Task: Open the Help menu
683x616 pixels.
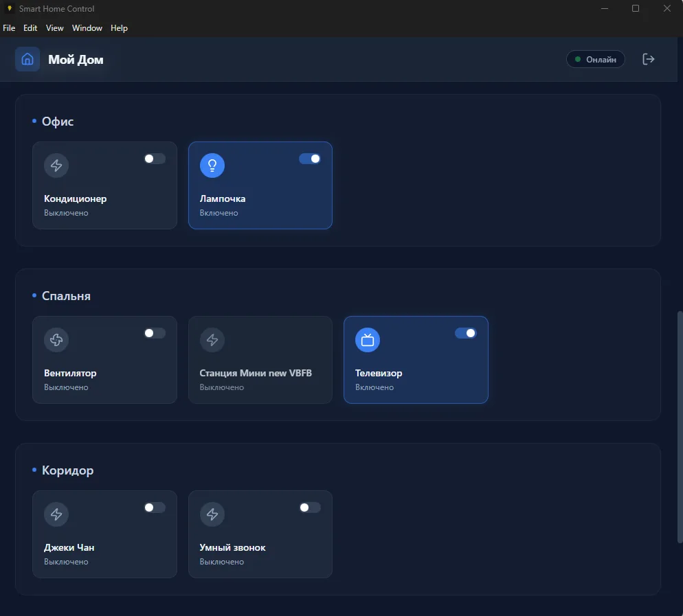Action: [119, 28]
